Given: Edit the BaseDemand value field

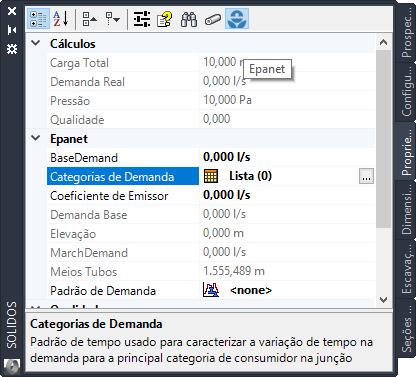Looking at the screenshot, I should coord(287,157).
